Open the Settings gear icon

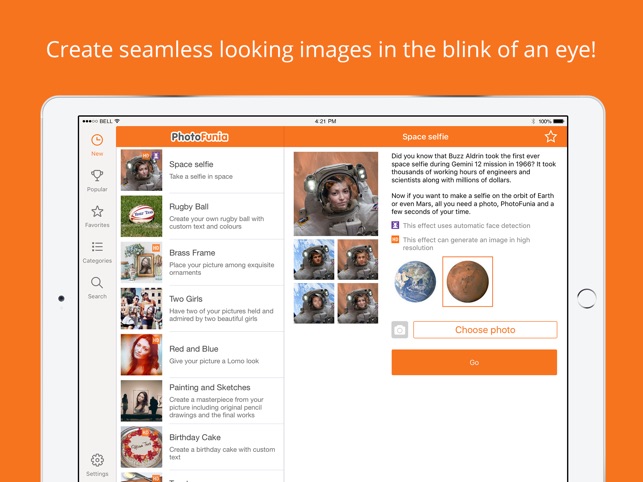pyautogui.click(x=97, y=460)
